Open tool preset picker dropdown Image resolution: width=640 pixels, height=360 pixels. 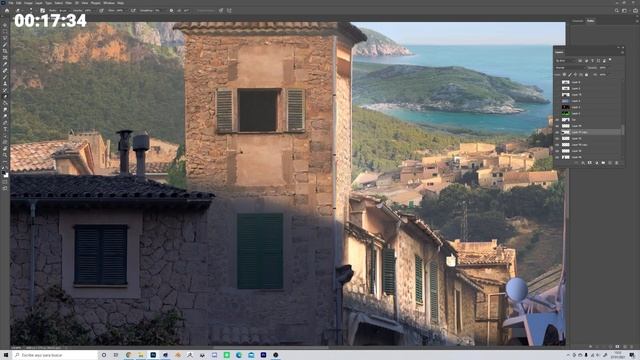[x=20, y=10]
